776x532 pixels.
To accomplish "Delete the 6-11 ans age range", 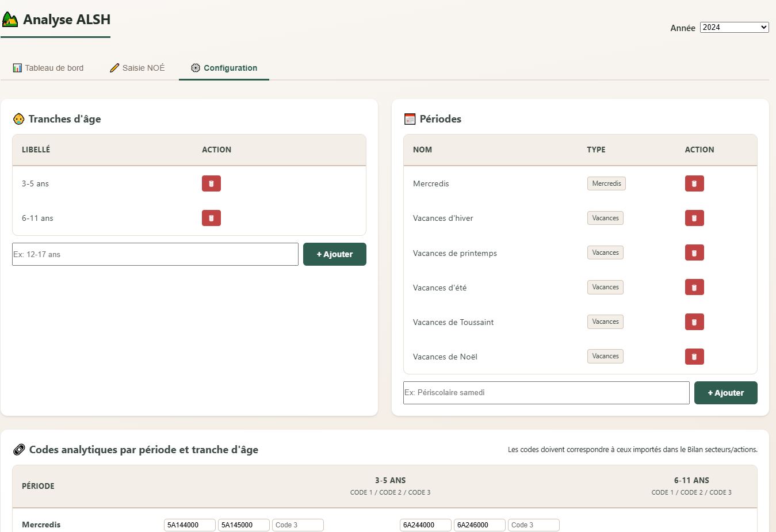I will 211,218.
